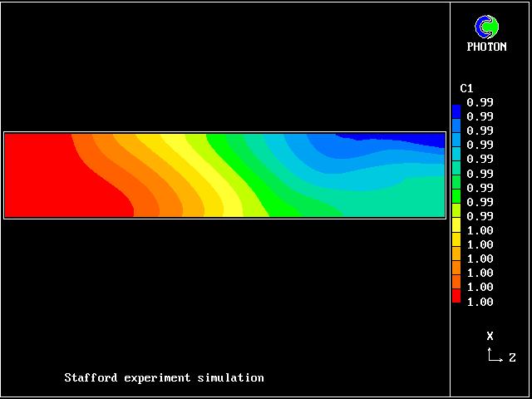Pick the pure green legend swatch
The height and width of the screenshot is (399, 532).
pyautogui.click(x=456, y=196)
